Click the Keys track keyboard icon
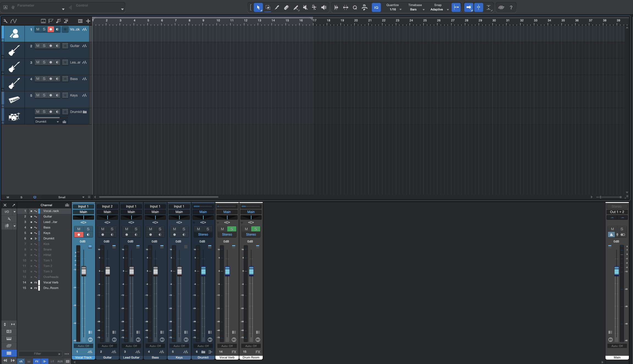 pyautogui.click(x=14, y=100)
